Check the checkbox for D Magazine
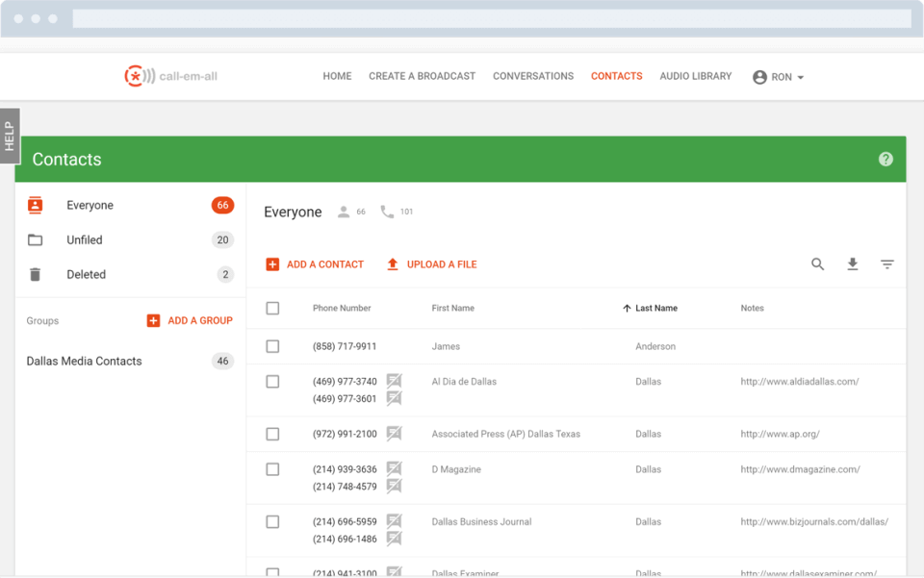 pyautogui.click(x=272, y=469)
